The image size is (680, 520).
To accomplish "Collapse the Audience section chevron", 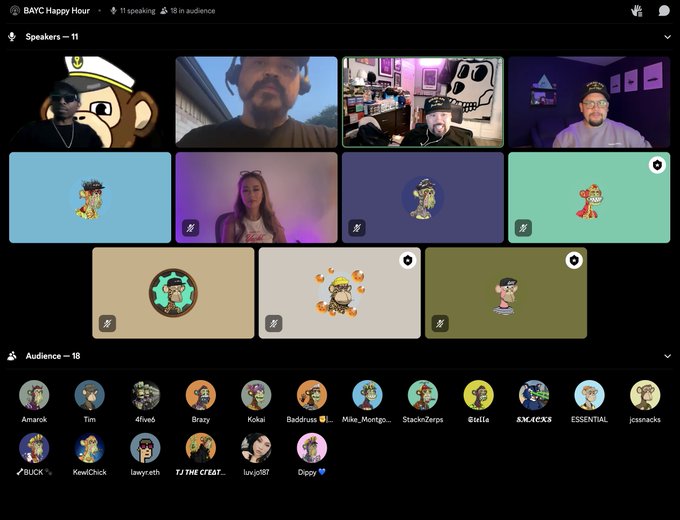I will click(x=667, y=356).
